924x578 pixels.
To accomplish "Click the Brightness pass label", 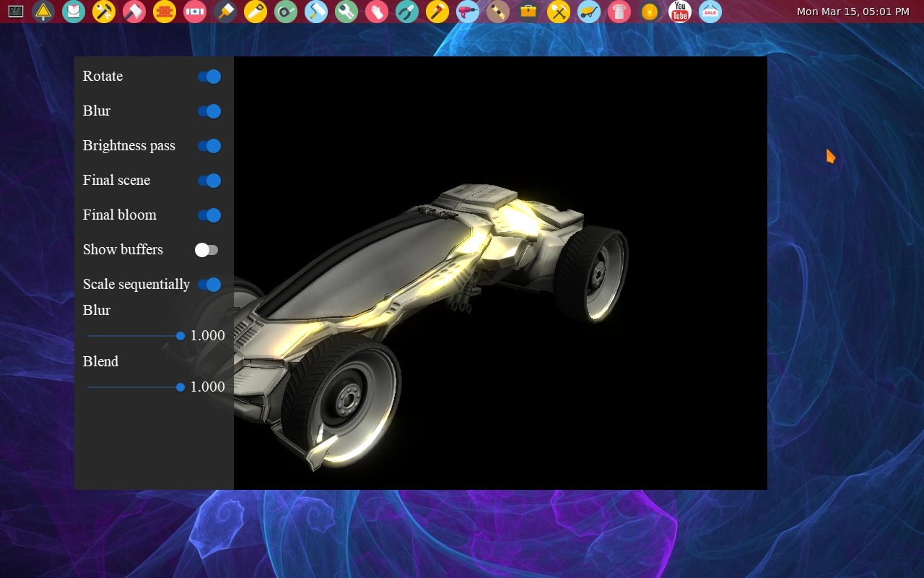I will click(x=129, y=146).
